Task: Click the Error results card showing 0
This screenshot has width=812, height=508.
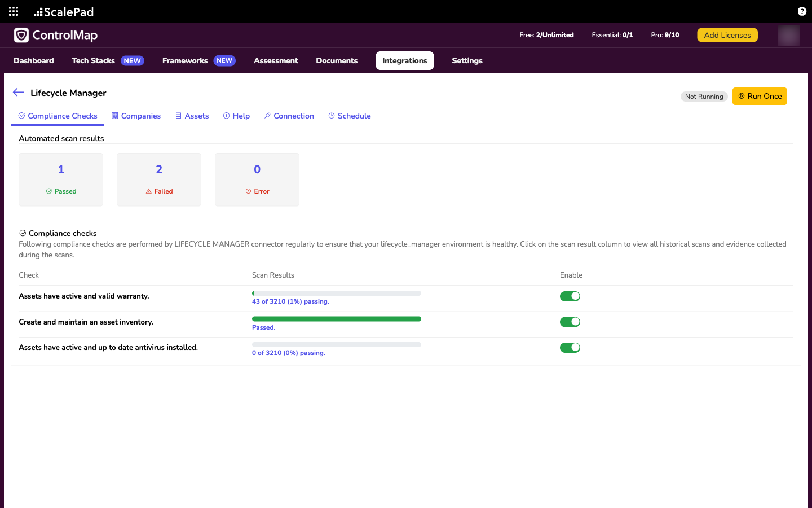Action: click(257, 179)
